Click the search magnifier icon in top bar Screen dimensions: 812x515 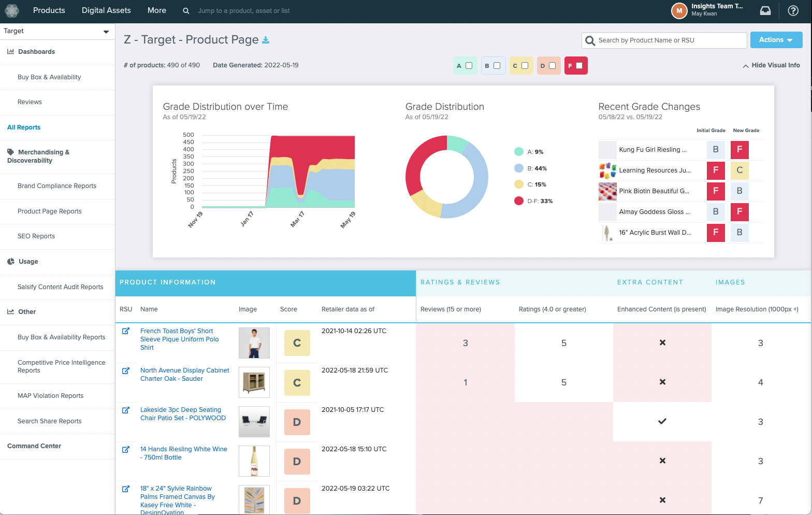(186, 10)
